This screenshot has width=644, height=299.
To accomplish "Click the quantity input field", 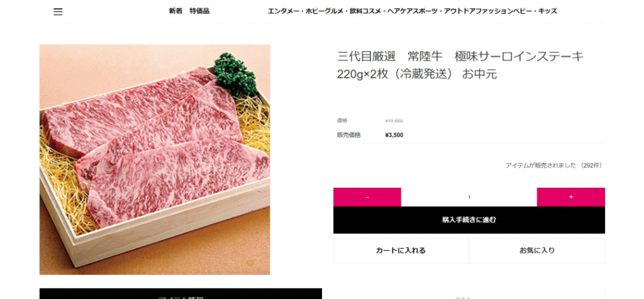I will tap(469, 197).
